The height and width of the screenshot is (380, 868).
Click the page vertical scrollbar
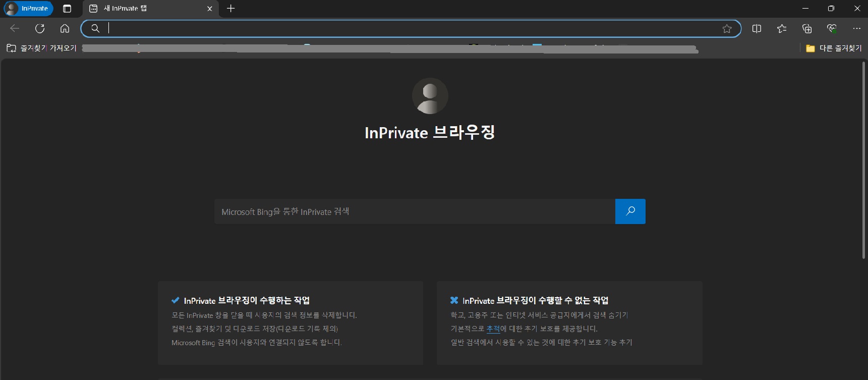[863, 160]
